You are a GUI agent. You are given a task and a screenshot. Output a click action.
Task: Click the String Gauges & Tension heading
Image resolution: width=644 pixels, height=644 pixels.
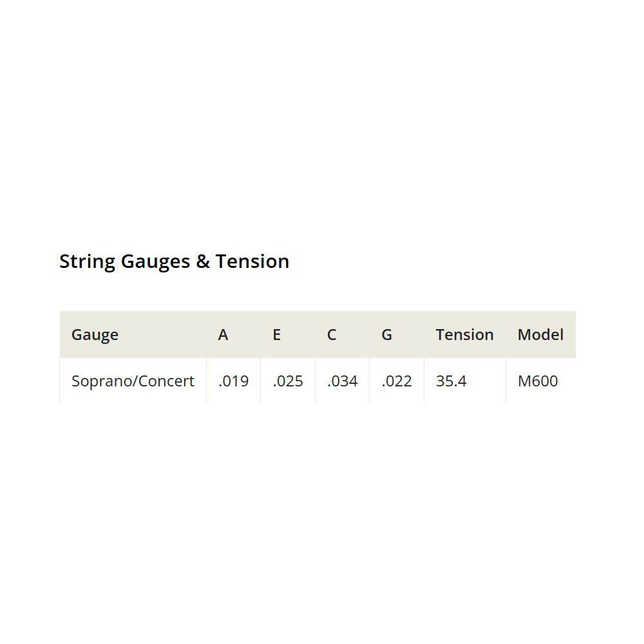click(174, 261)
